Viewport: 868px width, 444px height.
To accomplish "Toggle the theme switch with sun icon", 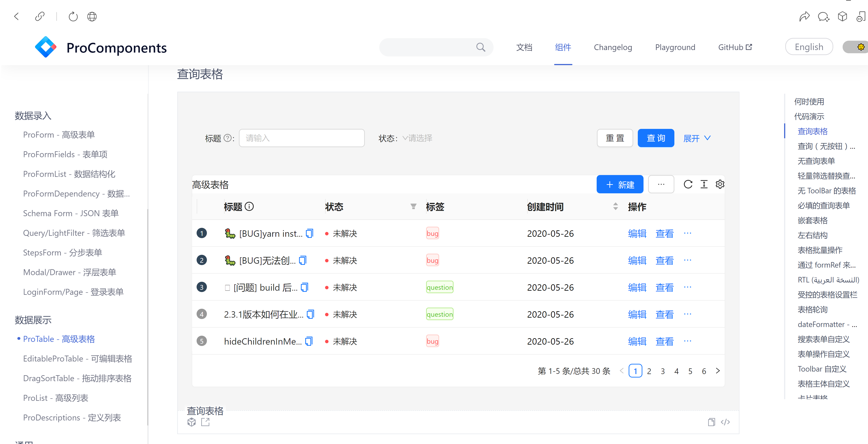I will click(x=856, y=47).
